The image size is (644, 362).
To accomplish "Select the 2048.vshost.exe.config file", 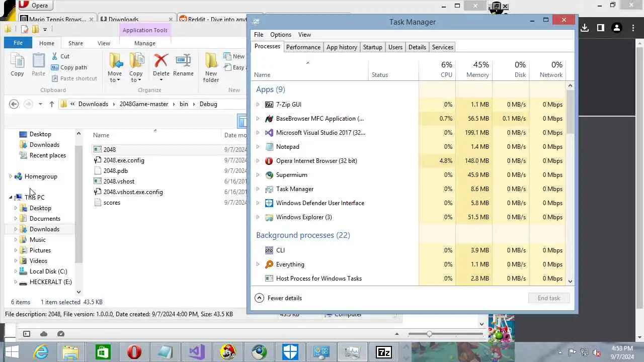I will [x=133, y=192].
